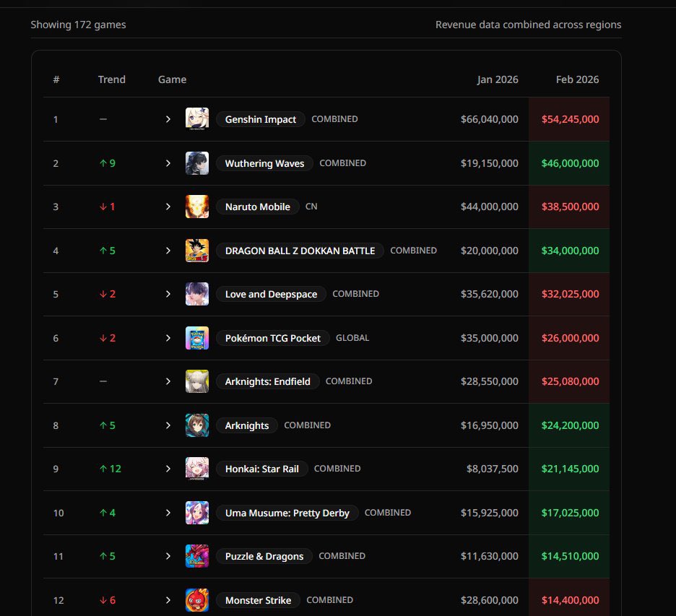
Task: Open the Arknights name pill
Action: (x=246, y=425)
